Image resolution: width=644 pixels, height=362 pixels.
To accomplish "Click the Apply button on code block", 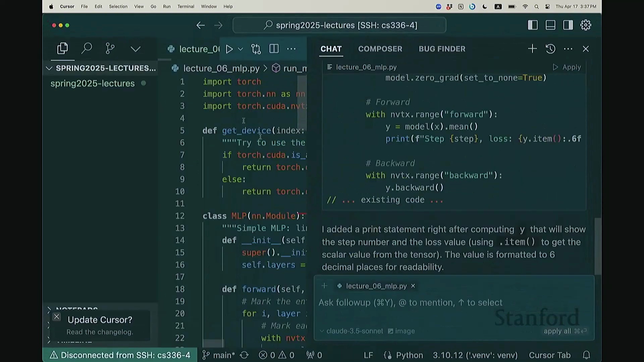I will point(567,67).
